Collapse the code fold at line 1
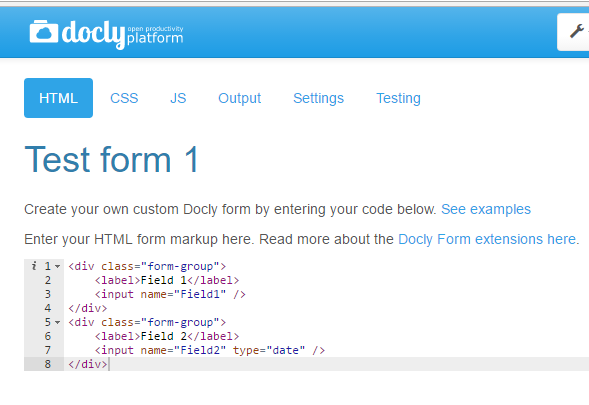 (x=57, y=266)
